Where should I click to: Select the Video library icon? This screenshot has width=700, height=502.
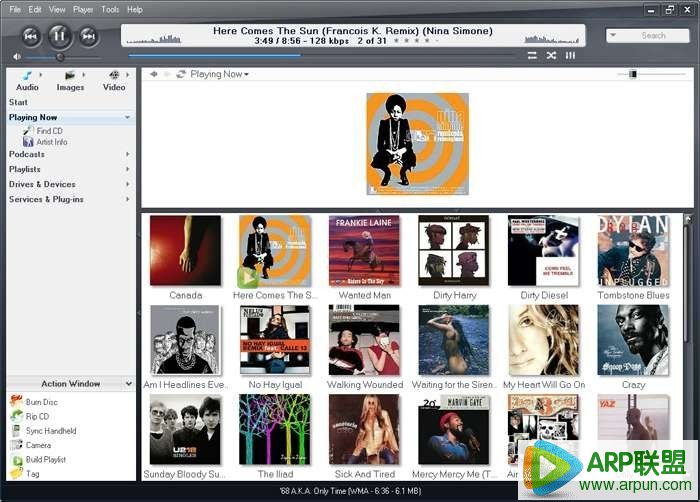pos(114,81)
